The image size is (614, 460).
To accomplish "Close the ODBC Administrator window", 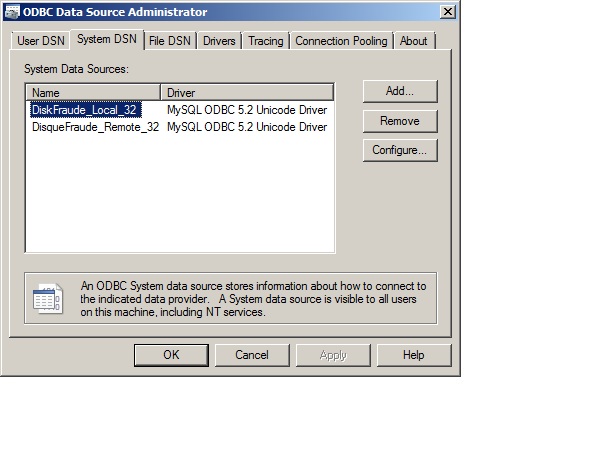I will pos(445,11).
